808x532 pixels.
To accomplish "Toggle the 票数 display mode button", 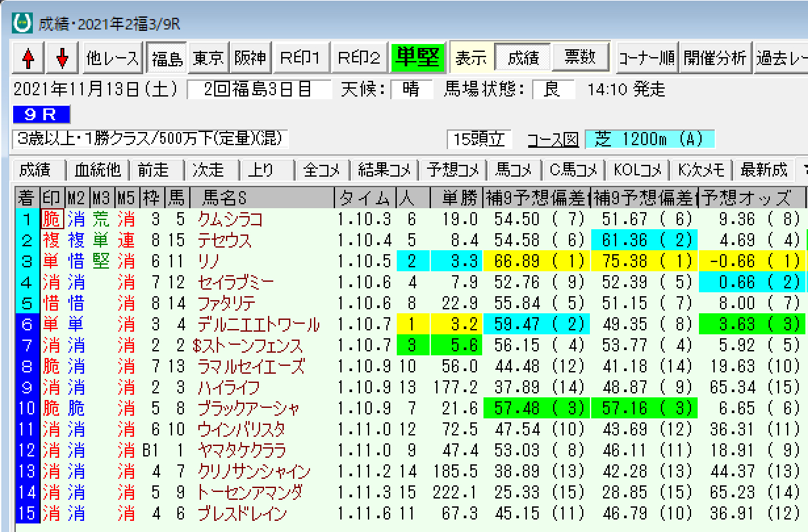I will (581, 58).
